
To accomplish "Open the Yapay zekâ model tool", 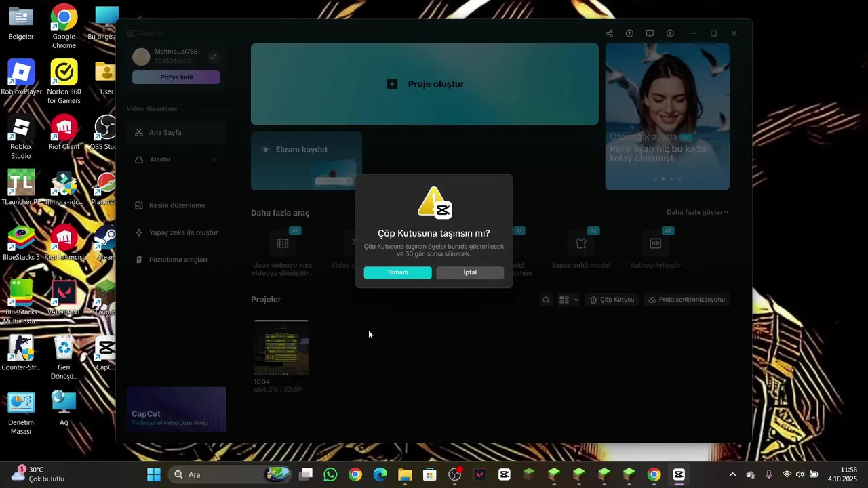I will (581, 249).
